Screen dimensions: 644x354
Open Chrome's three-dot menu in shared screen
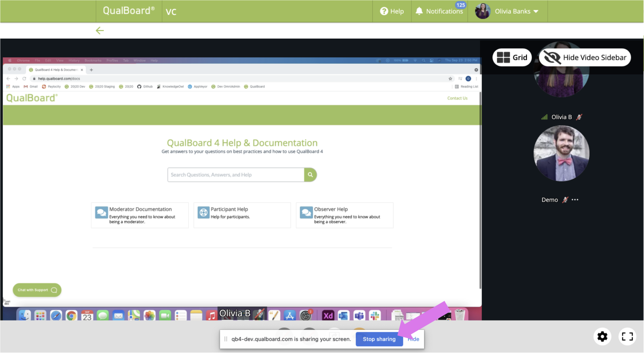point(476,78)
